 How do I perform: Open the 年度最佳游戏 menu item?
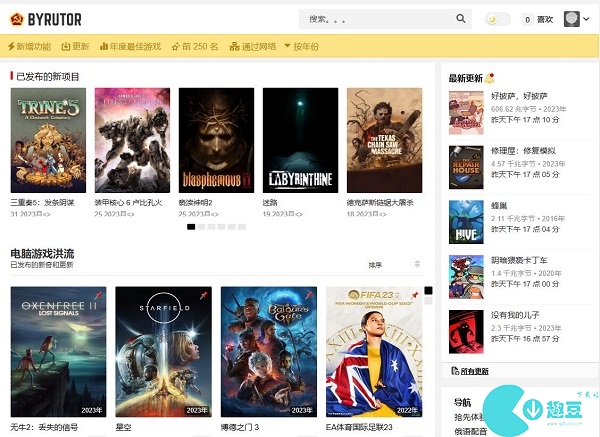(130, 47)
